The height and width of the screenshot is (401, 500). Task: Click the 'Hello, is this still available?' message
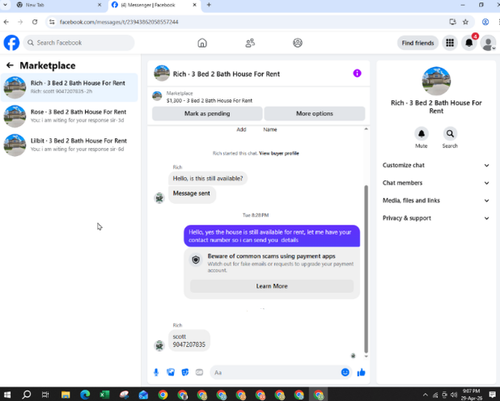[x=208, y=179]
